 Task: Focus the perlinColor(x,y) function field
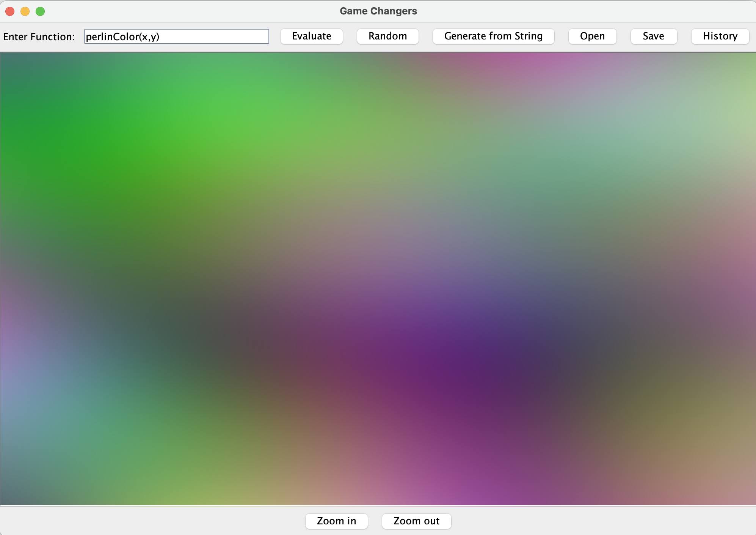point(176,36)
